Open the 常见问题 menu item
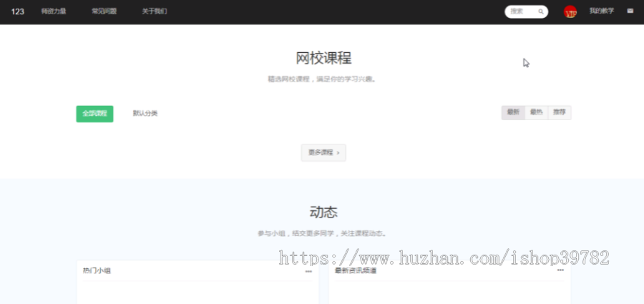The image size is (644, 304). [104, 11]
